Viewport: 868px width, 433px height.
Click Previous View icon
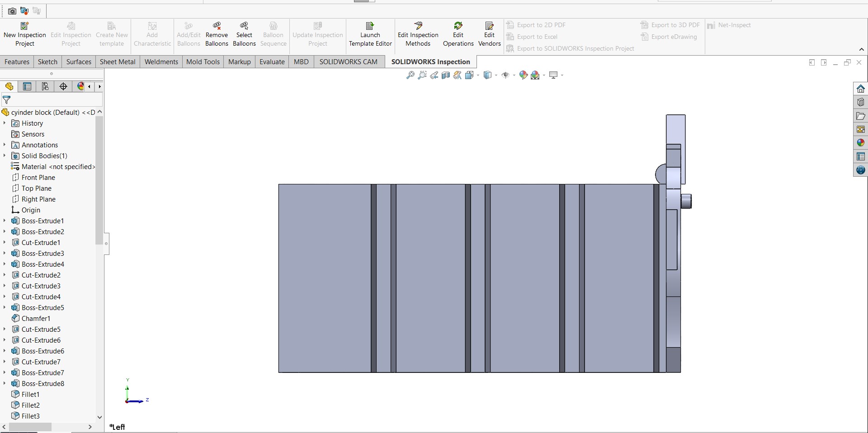(x=434, y=75)
